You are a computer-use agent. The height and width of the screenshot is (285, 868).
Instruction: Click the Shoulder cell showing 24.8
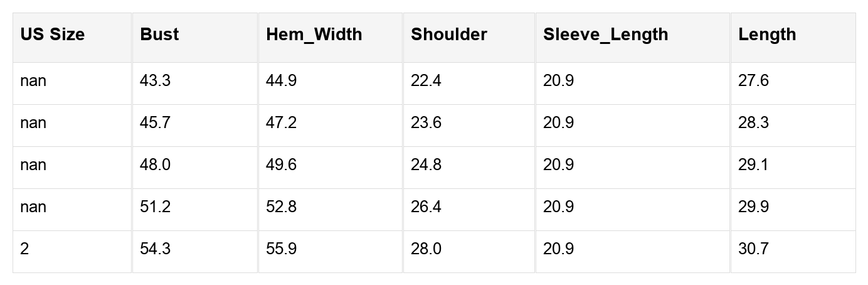tap(426, 165)
